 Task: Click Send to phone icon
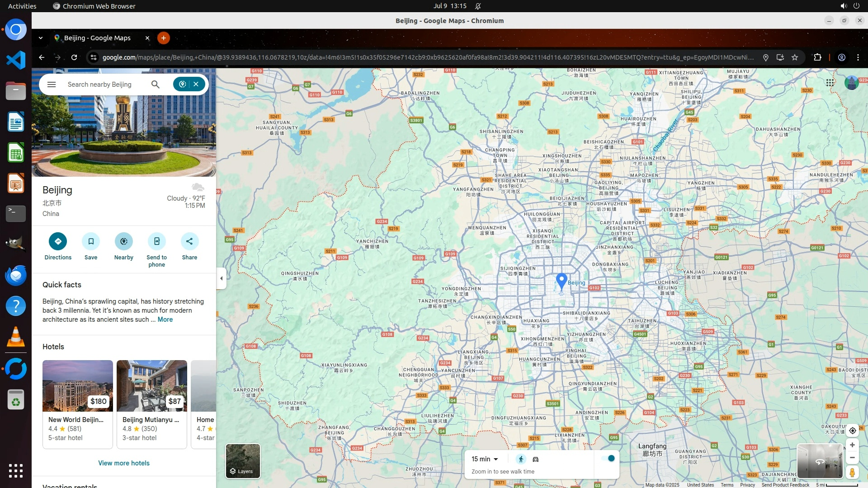(156, 241)
